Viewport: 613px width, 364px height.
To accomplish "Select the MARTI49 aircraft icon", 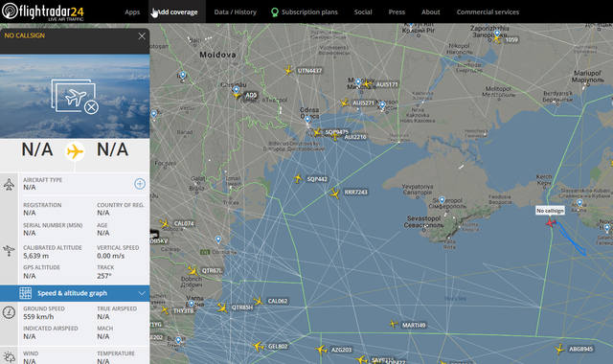I will (394, 324).
